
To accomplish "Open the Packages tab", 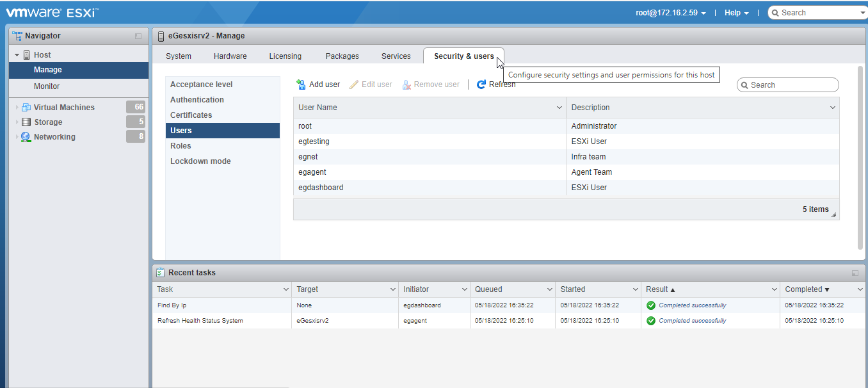I will click(342, 56).
